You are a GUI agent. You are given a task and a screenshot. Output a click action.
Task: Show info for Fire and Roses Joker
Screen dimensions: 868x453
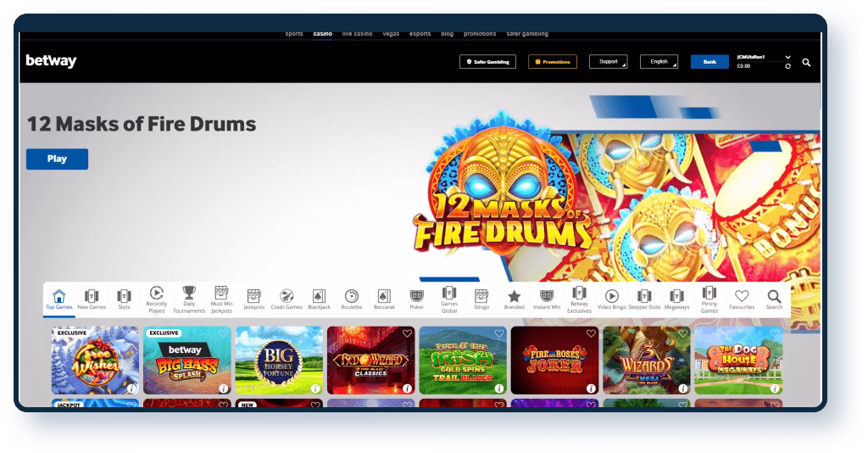pyautogui.click(x=591, y=389)
